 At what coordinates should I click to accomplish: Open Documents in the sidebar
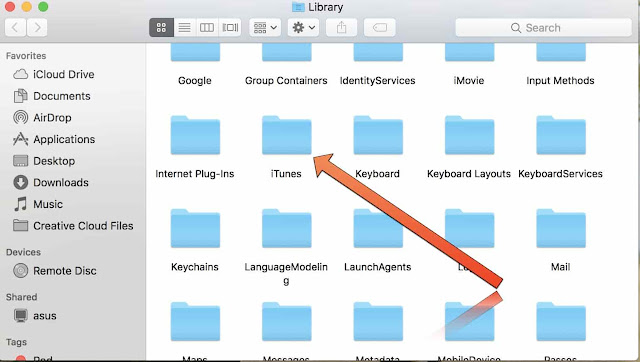(x=52, y=96)
